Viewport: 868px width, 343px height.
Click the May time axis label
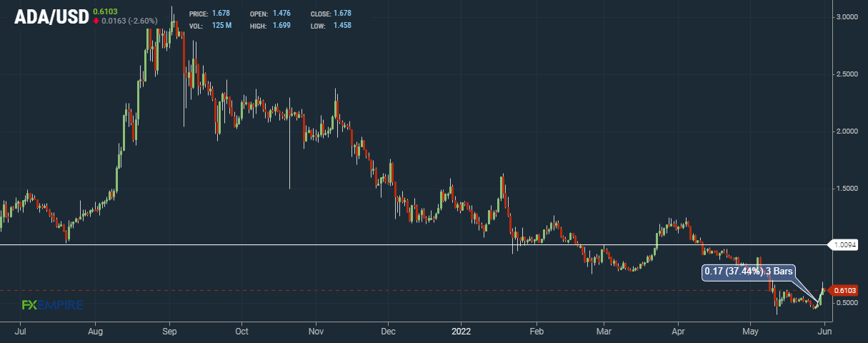[750, 332]
